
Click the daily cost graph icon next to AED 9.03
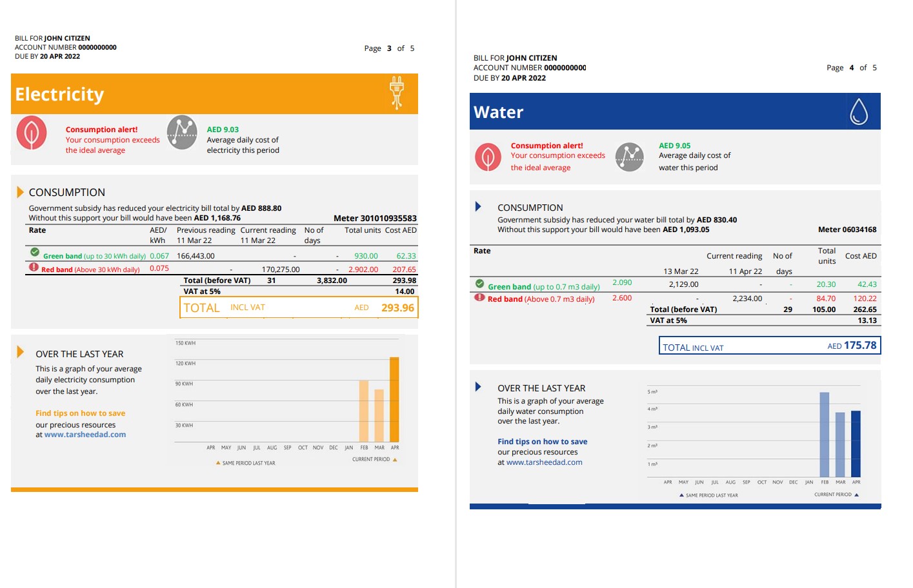coord(183,133)
